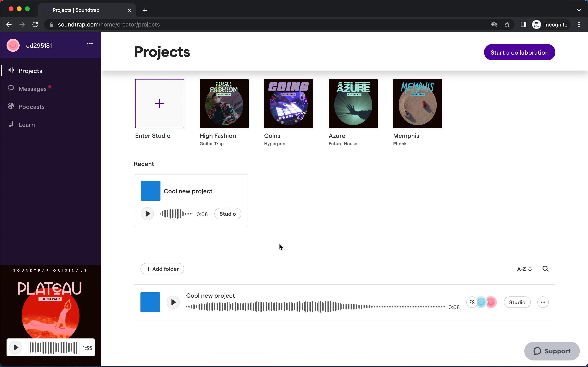Viewport: 588px width, 367px height.
Task: Toggle the A-Z sort order dropdown
Action: 524,269
